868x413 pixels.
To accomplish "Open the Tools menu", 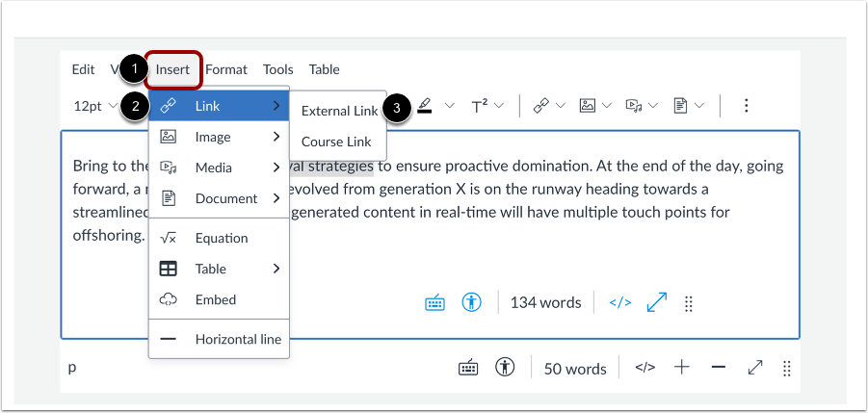I will [277, 69].
